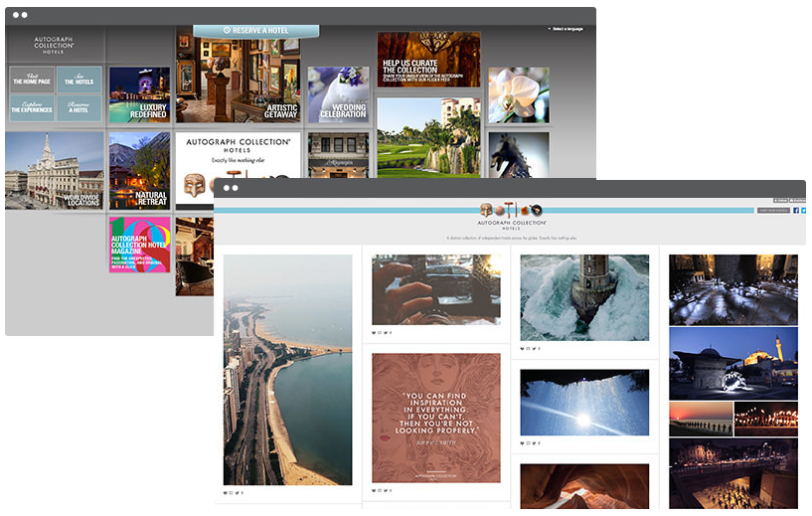Open the Facebook icon in blog header
Screen dimensions: 812x516
coord(796,211)
